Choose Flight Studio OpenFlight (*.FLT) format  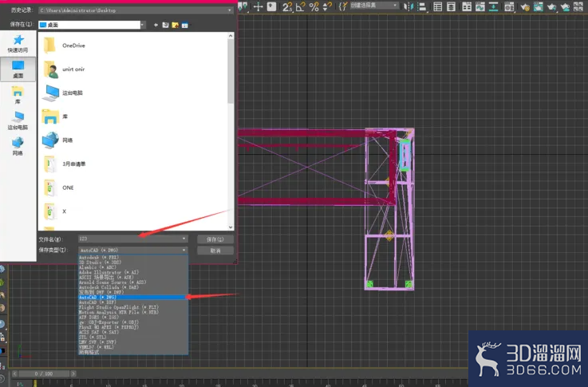coord(132,307)
